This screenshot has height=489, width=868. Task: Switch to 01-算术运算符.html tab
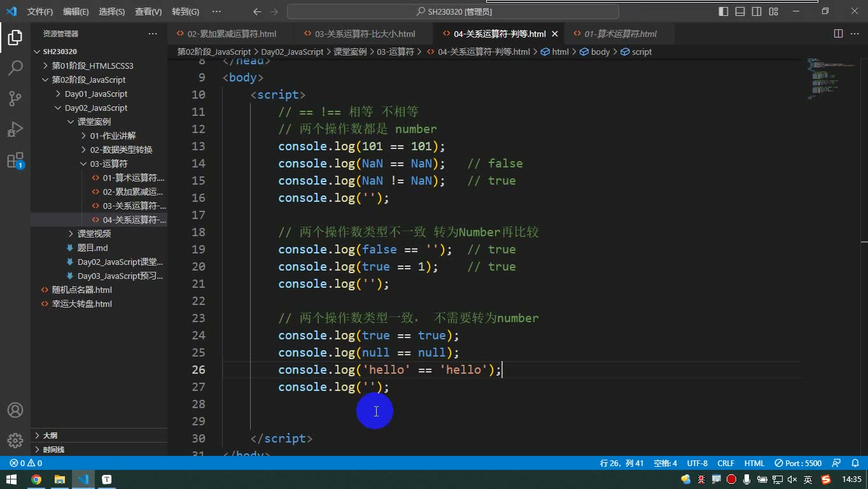point(620,34)
